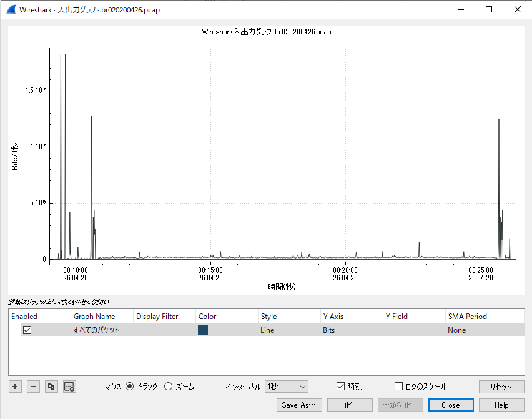Click the Display Filter column header
Screen dimensions: 532x419
(x=164, y=317)
